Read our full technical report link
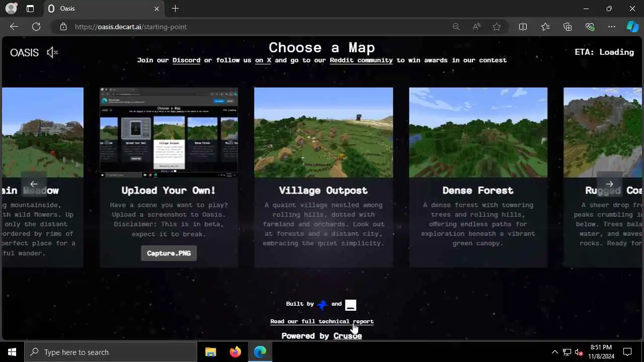Image resolution: width=644 pixels, height=362 pixels. tap(322, 321)
